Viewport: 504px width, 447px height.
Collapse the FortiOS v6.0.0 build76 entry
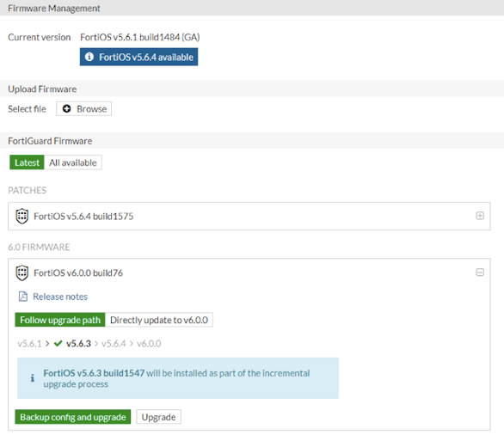pos(480,272)
